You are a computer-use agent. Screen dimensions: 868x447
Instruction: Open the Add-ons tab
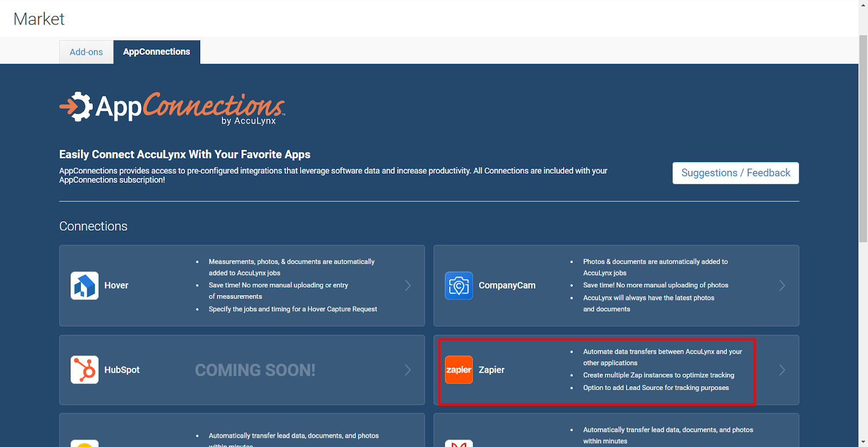point(86,52)
